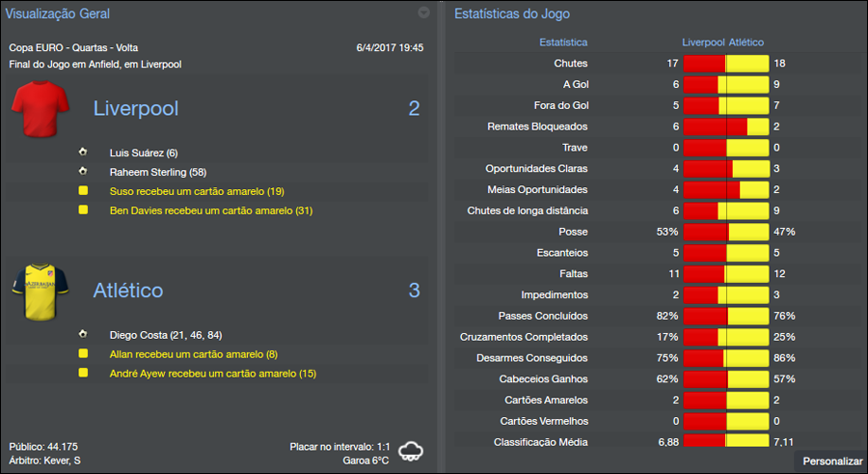Sort by the Estatística column header
Viewport: 868px width, 474px height.
tap(563, 42)
